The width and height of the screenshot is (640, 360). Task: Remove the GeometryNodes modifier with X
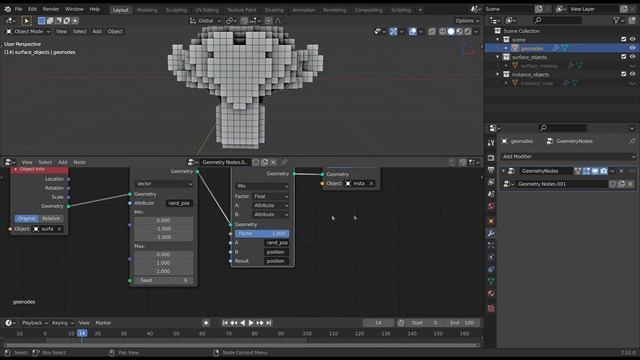point(622,171)
